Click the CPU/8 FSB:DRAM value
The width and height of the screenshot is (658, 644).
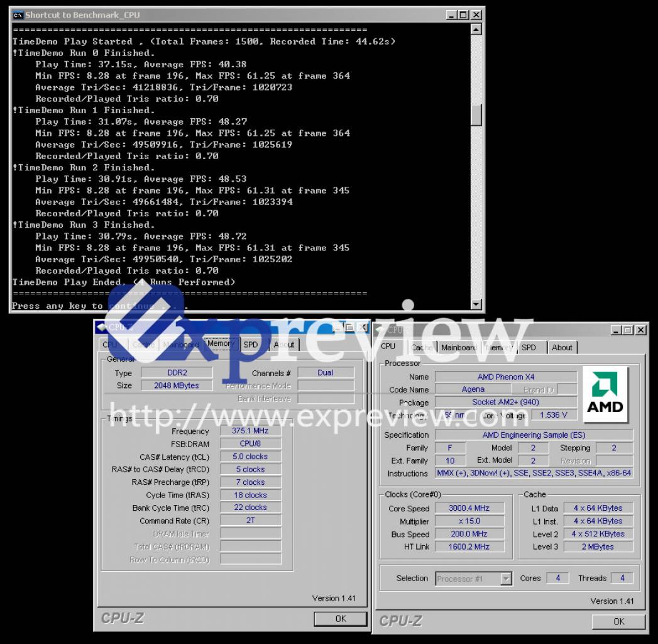point(251,443)
